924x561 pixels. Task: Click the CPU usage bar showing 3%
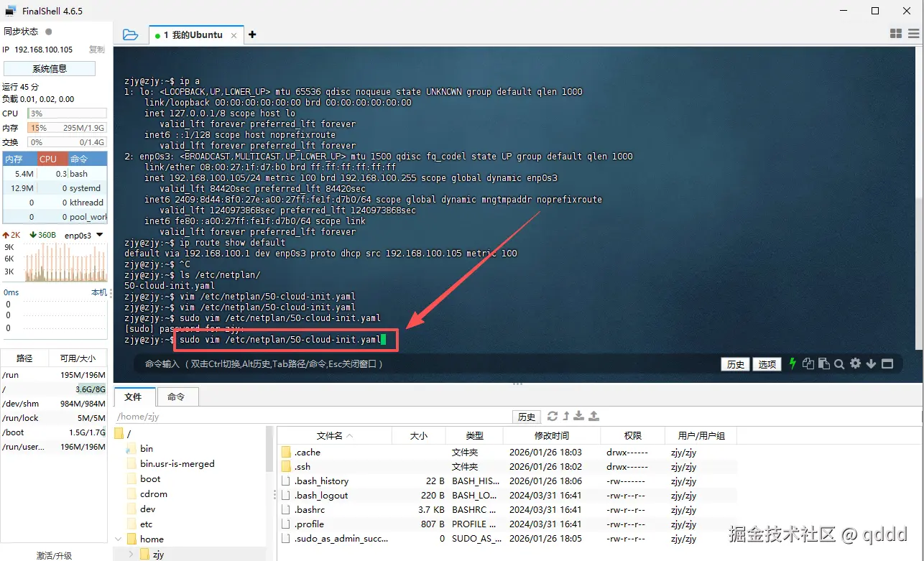point(67,113)
